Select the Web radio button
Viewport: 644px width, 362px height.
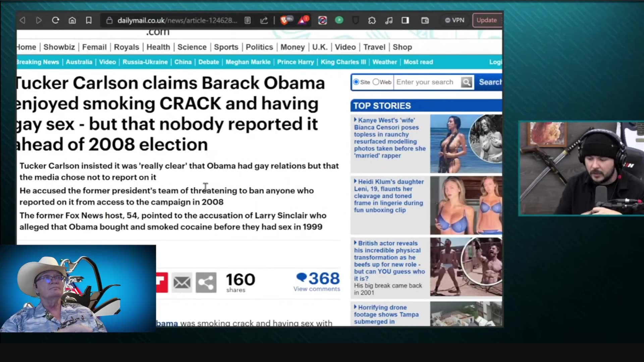376,82
